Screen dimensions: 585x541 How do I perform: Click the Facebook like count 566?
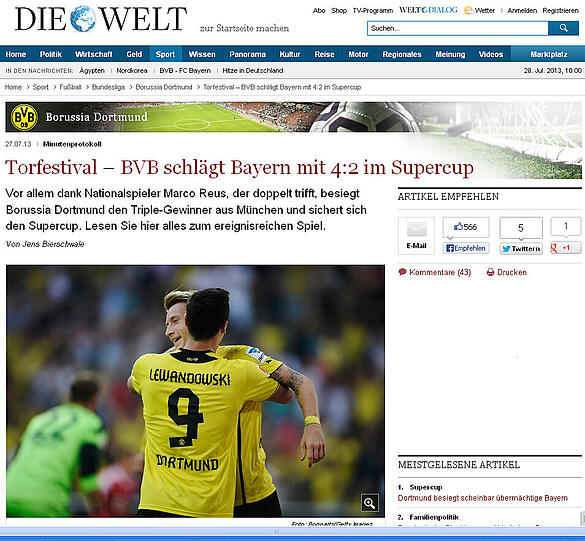tap(466, 227)
